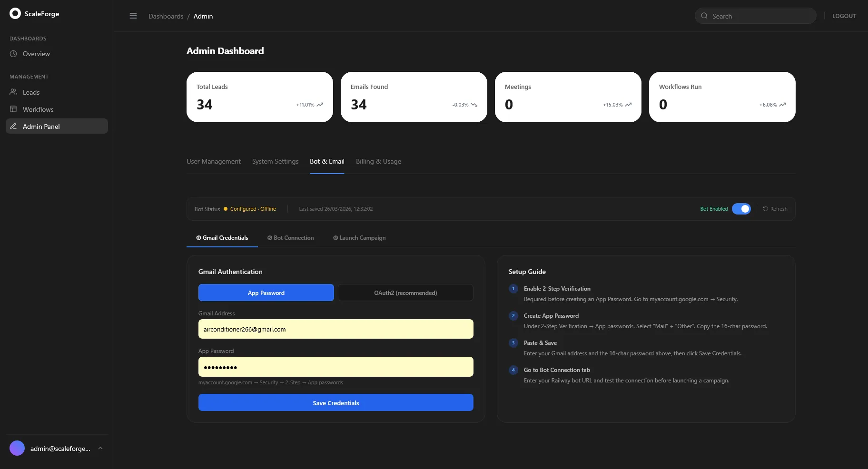
Task: Click the ScaleForge logo icon
Action: [15, 13]
